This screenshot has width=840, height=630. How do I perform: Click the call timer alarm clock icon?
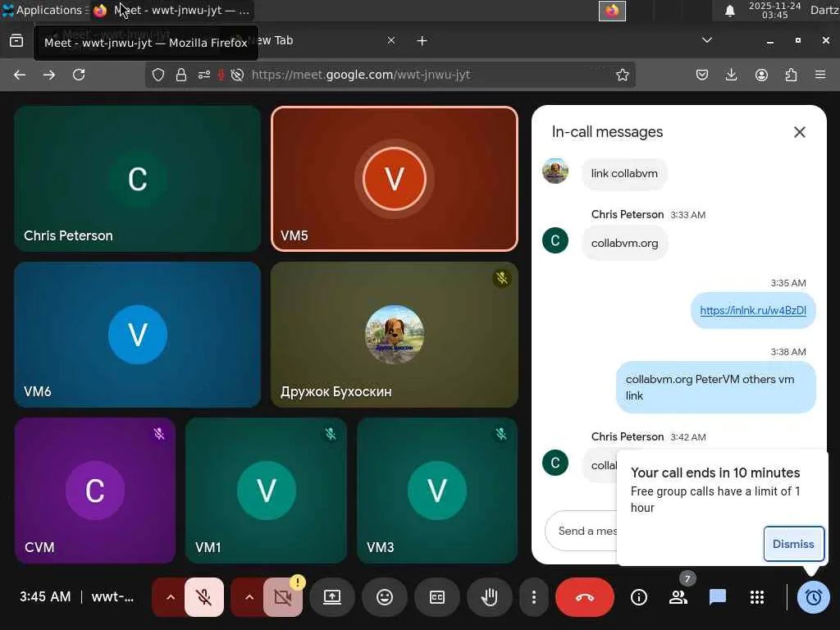[x=813, y=597]
